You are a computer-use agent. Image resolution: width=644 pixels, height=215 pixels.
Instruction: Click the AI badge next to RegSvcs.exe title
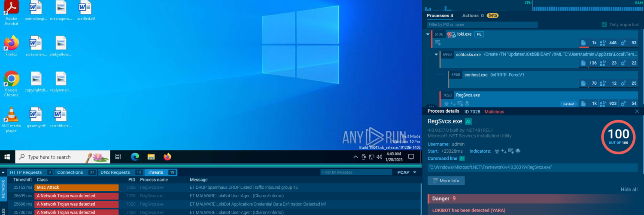click(x=468, y=122)
